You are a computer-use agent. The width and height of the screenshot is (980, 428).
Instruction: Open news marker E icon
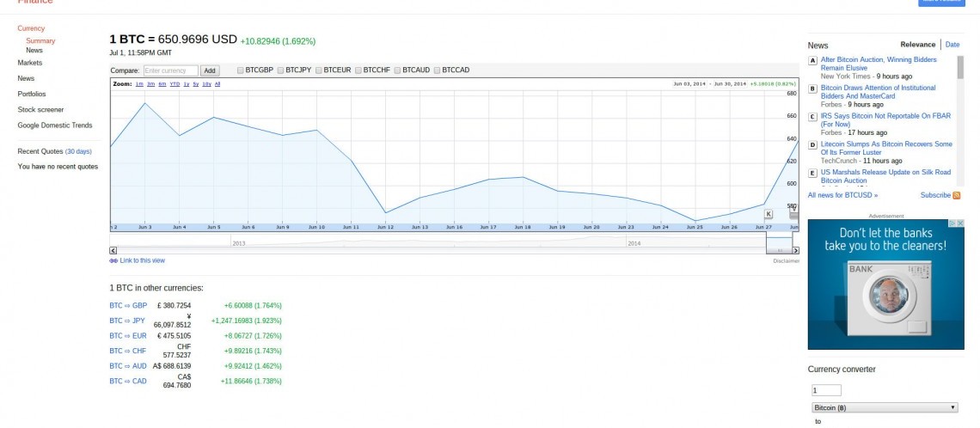[812, 173]
